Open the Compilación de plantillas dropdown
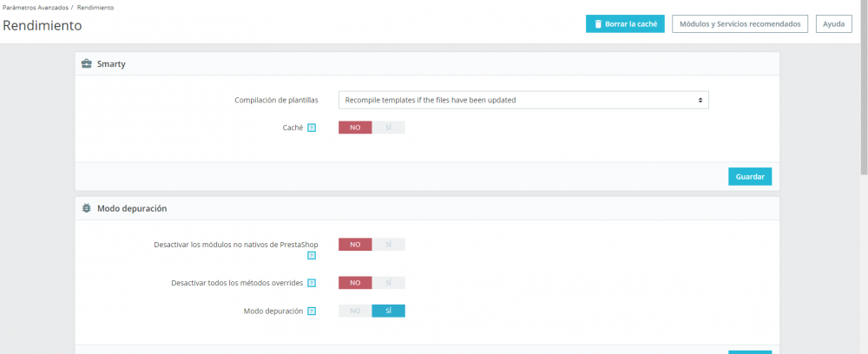 pos(523,100)
